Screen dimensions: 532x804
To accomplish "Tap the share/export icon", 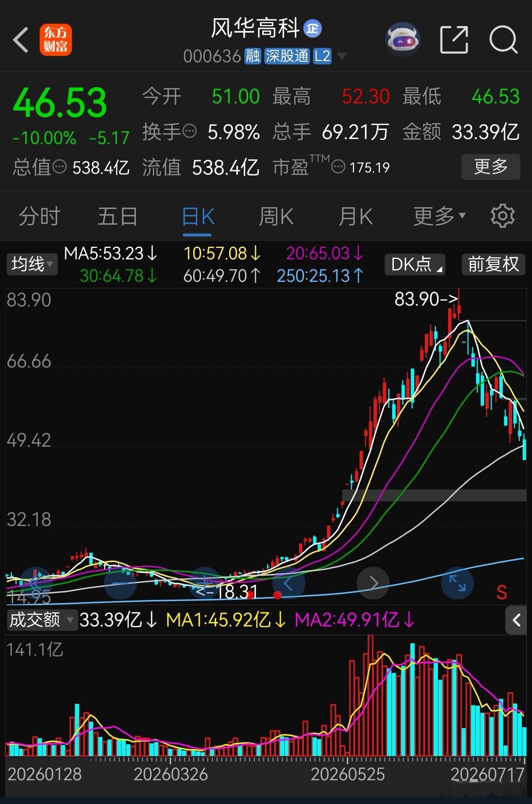I will (x=454, y=40).
